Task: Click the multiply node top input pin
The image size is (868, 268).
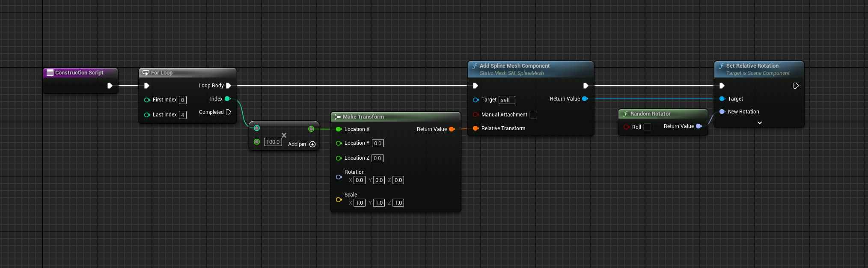Action: coord(257,128)
